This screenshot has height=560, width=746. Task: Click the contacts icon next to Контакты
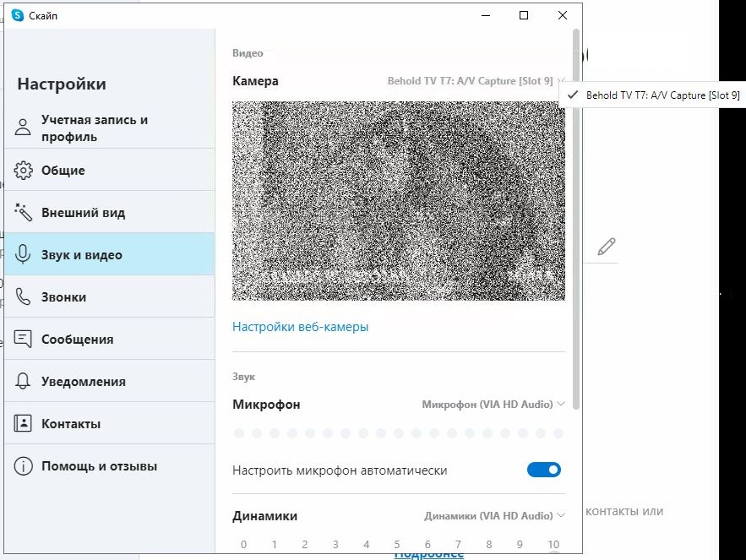pos(24,423)
